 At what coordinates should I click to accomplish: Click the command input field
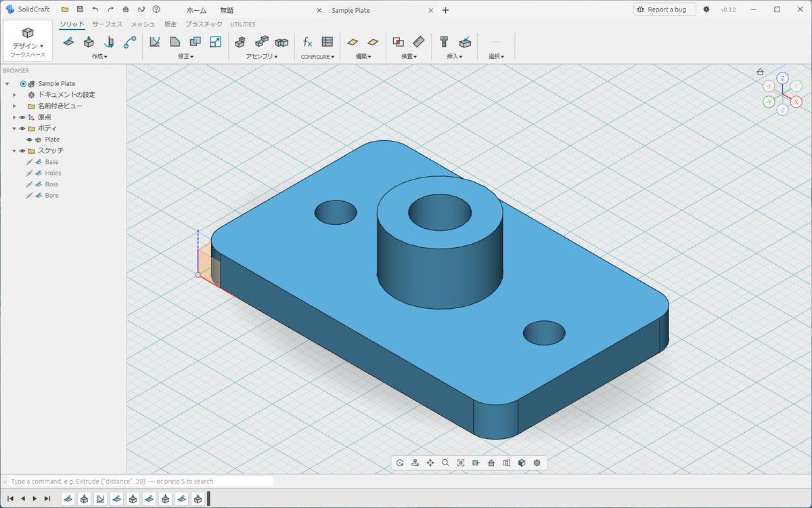coord(142,482)
